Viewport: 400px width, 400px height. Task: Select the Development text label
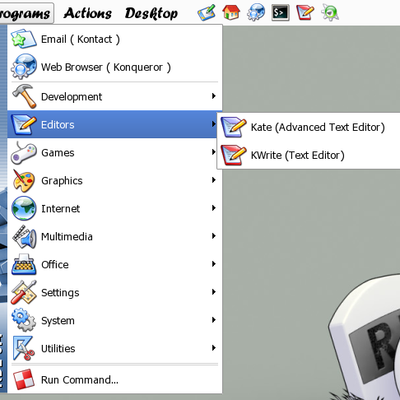coord(71,97)
